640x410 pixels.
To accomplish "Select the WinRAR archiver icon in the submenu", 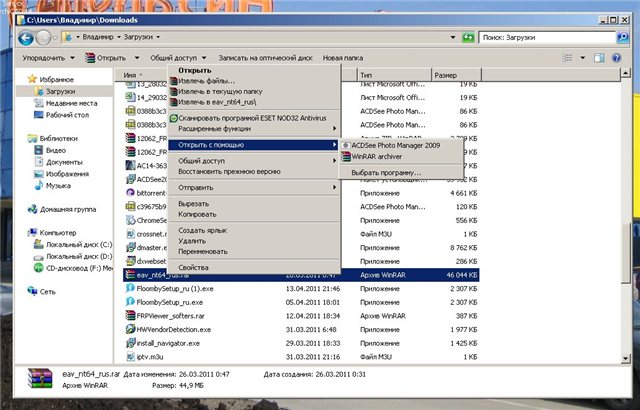I will pos(346,157).
